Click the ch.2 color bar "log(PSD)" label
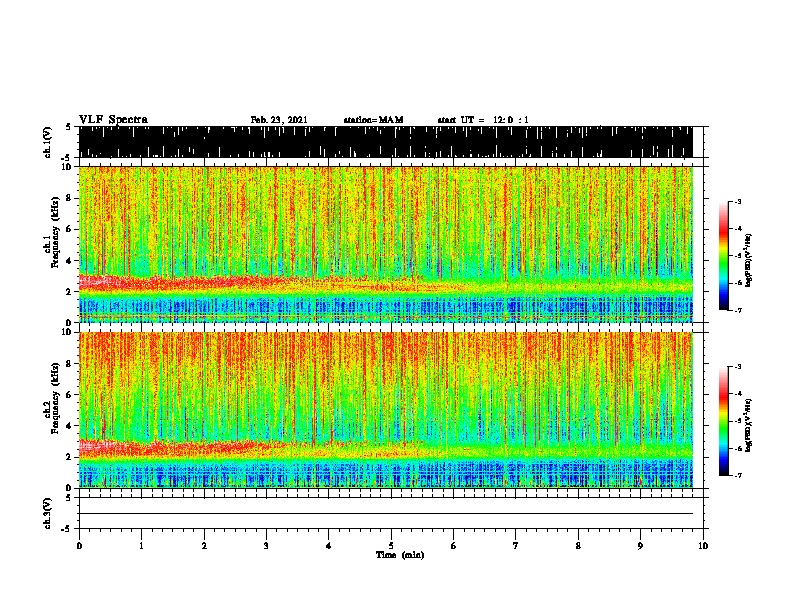 [749, 425]
